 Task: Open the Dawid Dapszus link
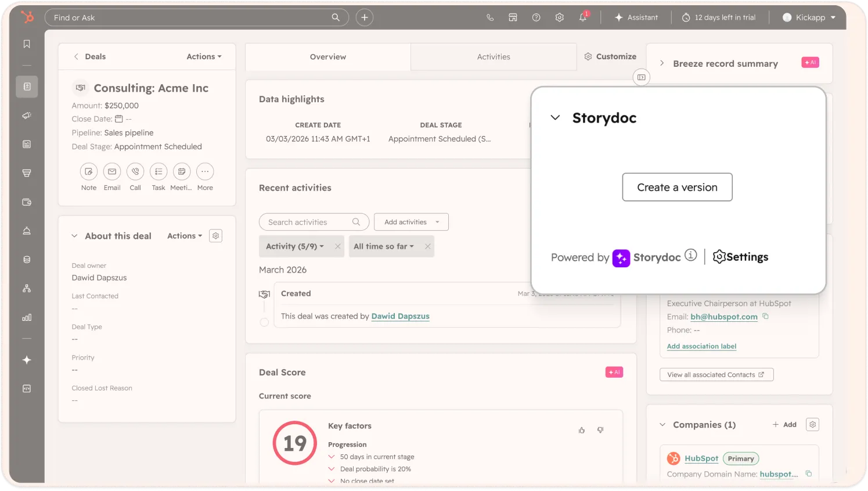(x=401, y=316)
